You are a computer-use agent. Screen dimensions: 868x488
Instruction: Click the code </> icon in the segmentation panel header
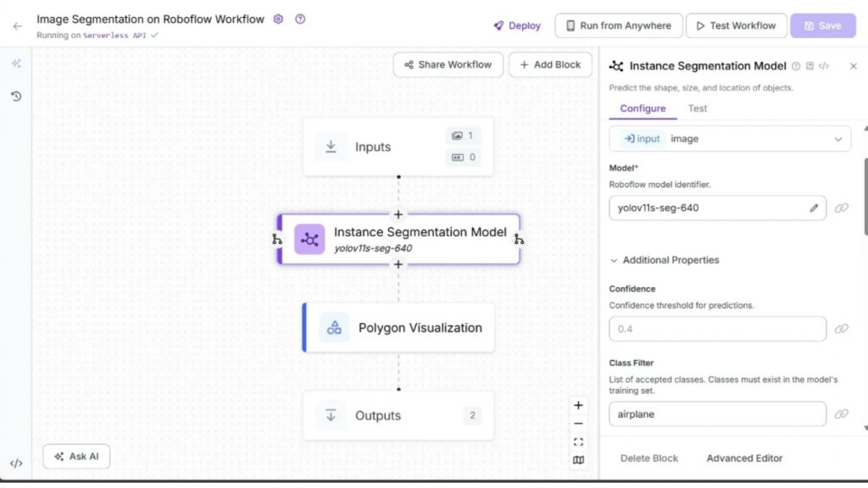click(x=824, y=65)
